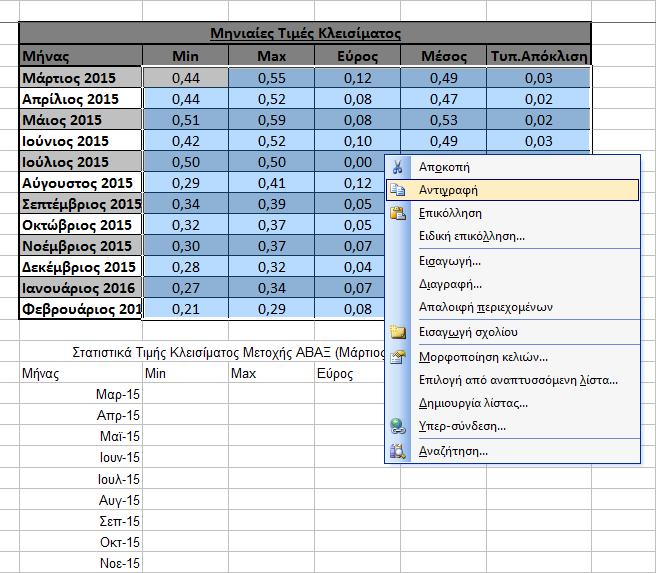Image resolution: width=656 pixels, height=573 pixels.
Task: Select the Εύρος value 0,10 for Ιούνιος 2015
Action: pyautogui.click(x=358, y=141)
